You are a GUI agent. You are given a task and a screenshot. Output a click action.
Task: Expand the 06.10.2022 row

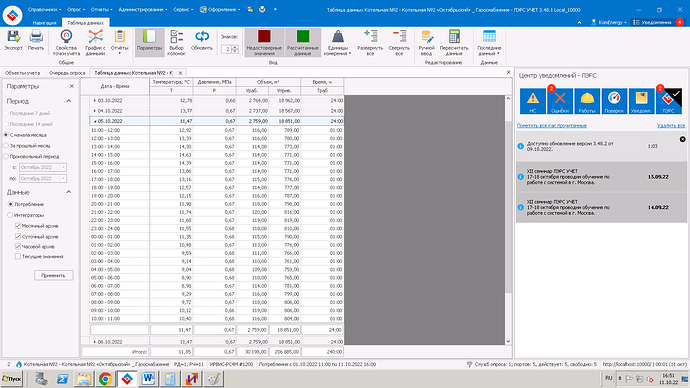tap(95, 342)
